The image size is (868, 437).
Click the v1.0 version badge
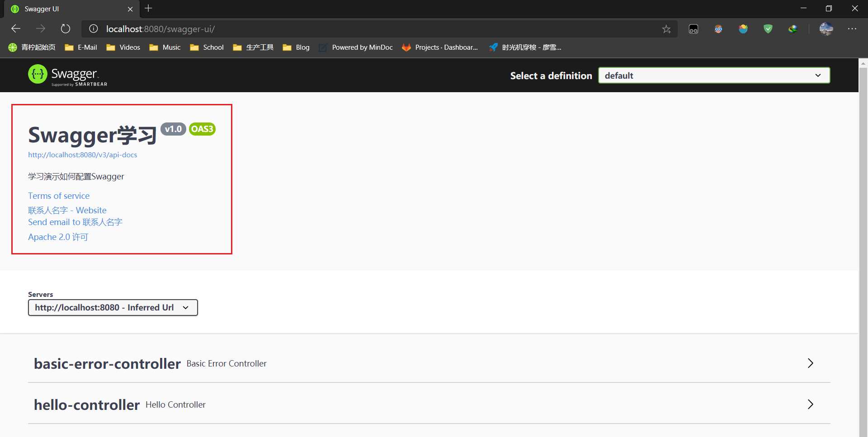point(173,129)
